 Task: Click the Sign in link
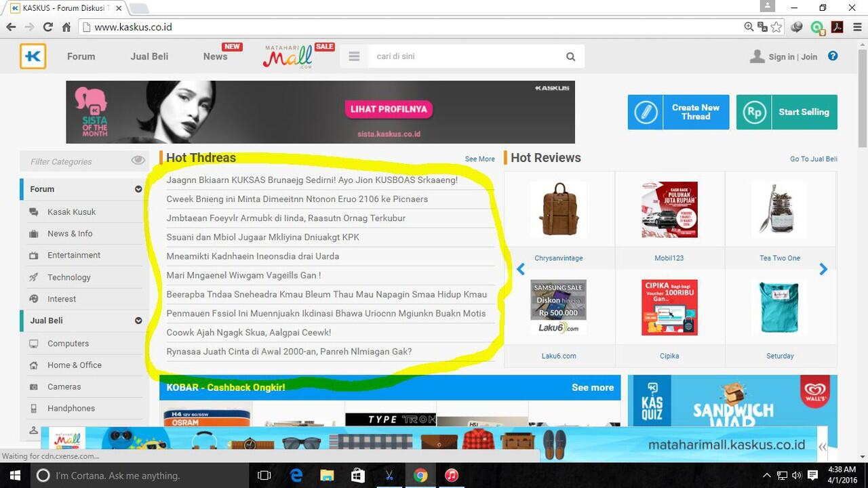pos(781,57)
